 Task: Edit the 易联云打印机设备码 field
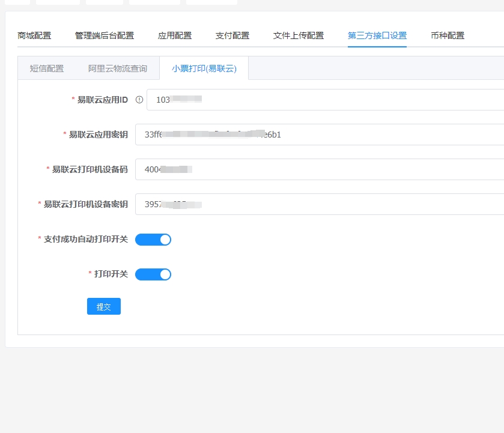[320, 169]
